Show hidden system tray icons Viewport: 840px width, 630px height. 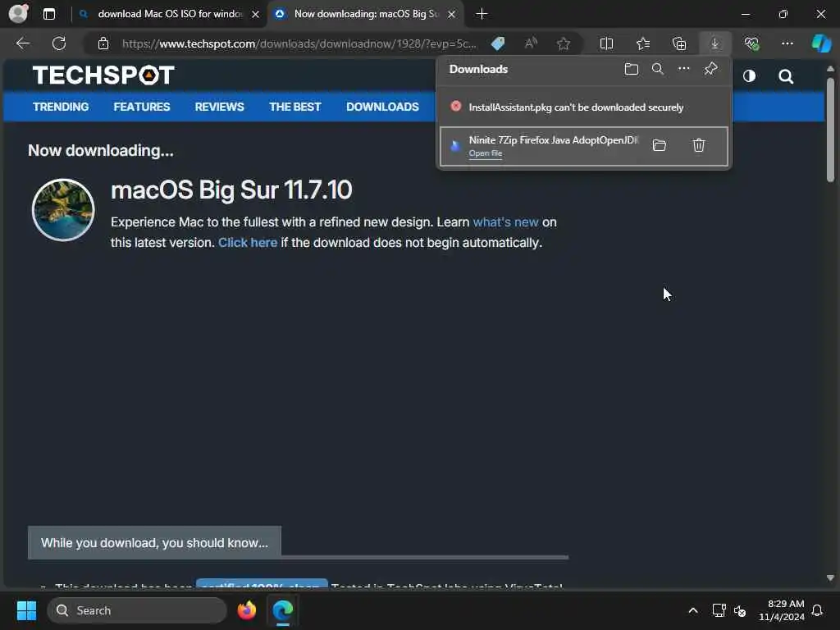[x=692, y=610]
